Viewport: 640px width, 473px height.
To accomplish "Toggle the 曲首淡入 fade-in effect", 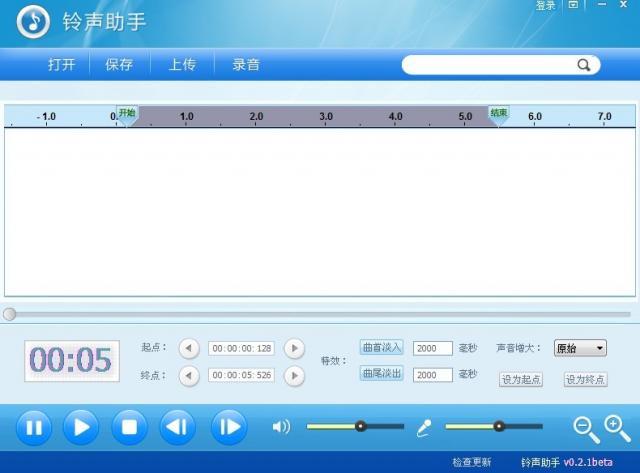I will point(382,348).
